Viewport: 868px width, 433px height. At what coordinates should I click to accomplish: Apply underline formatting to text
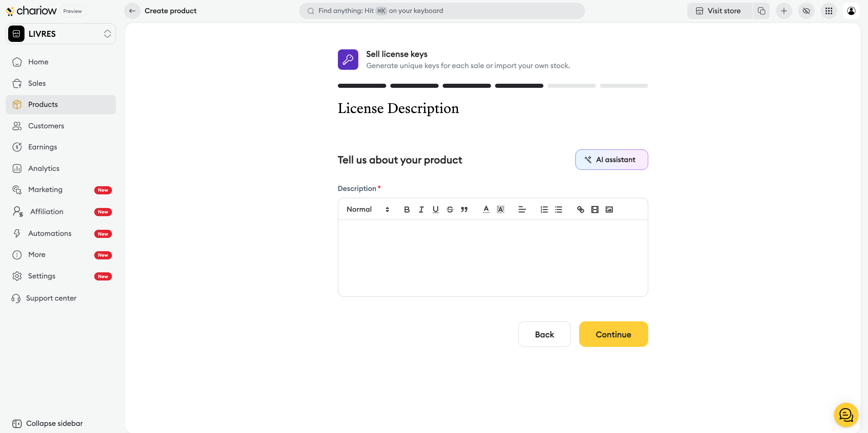click(436, 209)
